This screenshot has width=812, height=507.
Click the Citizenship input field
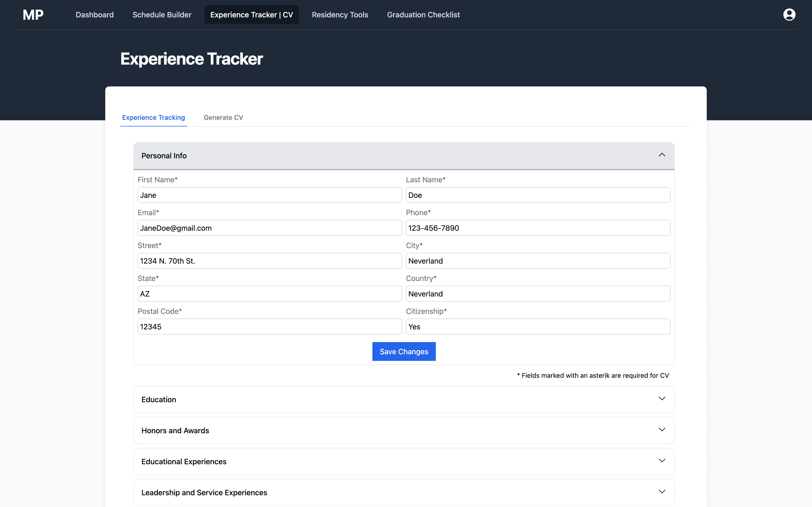(538, 327)
